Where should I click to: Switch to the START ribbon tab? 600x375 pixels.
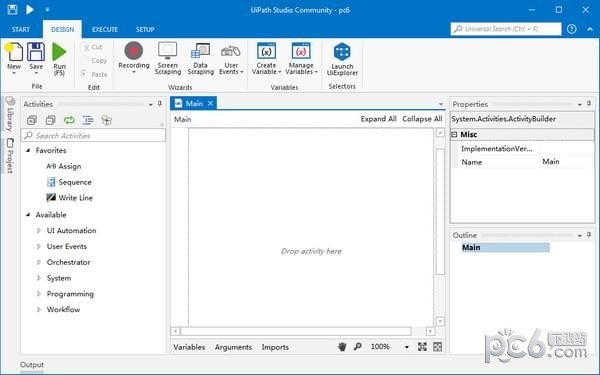21,29
